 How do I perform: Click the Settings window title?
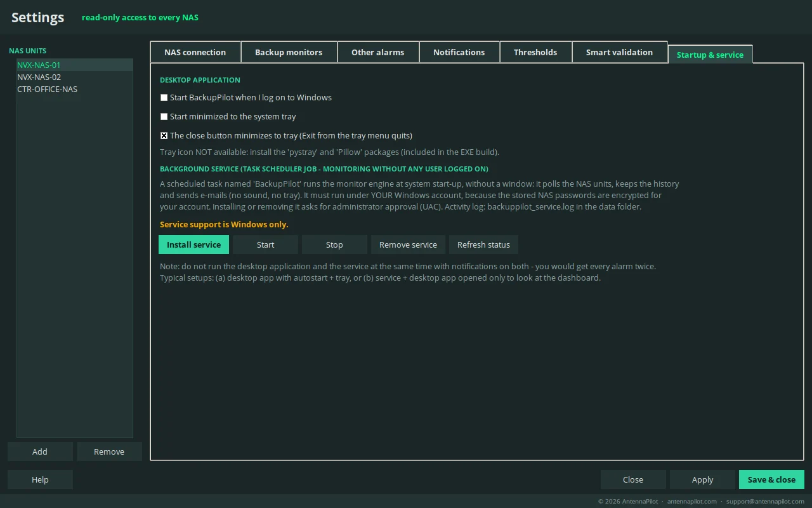point(38,17)
